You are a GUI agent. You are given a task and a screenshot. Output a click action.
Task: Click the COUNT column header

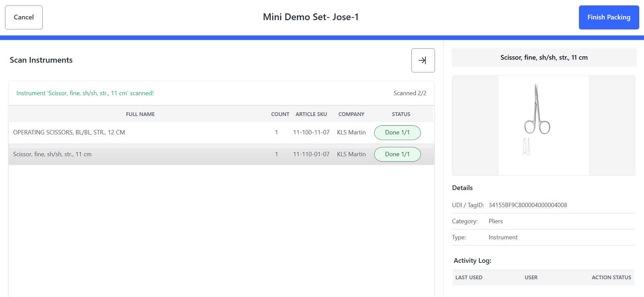tap(280, 114)
